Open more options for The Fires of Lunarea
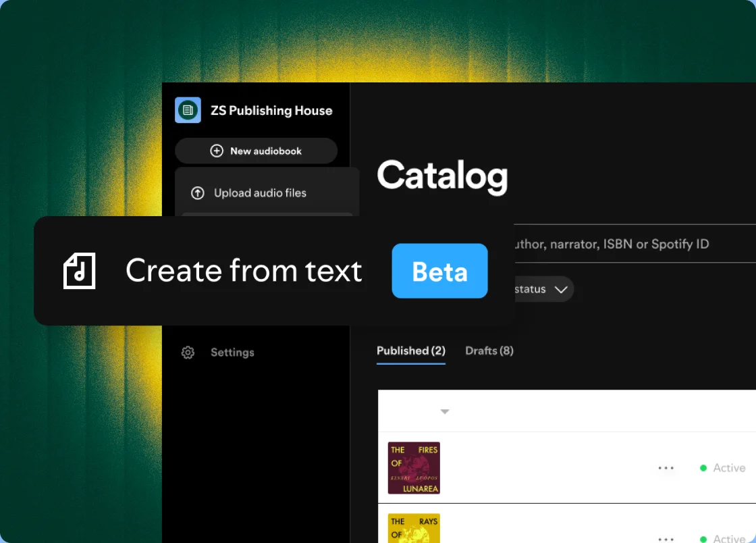The width and height of the screenshot is (756, 543). pos(666,468)
